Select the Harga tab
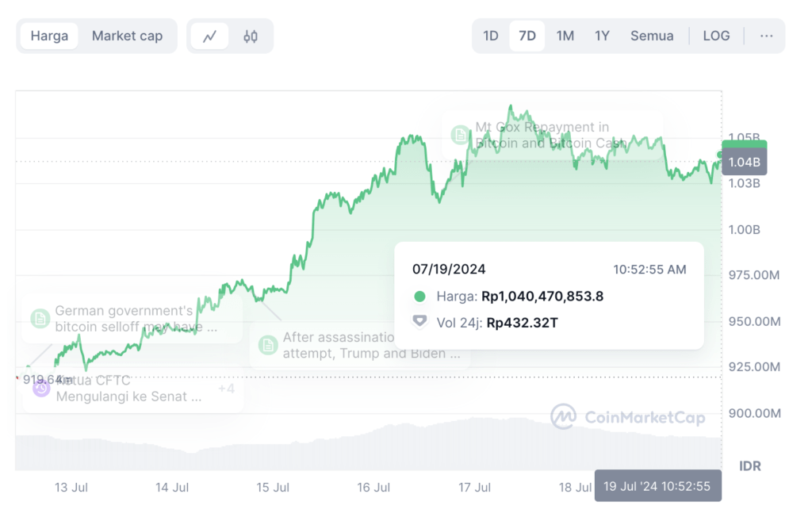812x521 pixels. point(49,36)
